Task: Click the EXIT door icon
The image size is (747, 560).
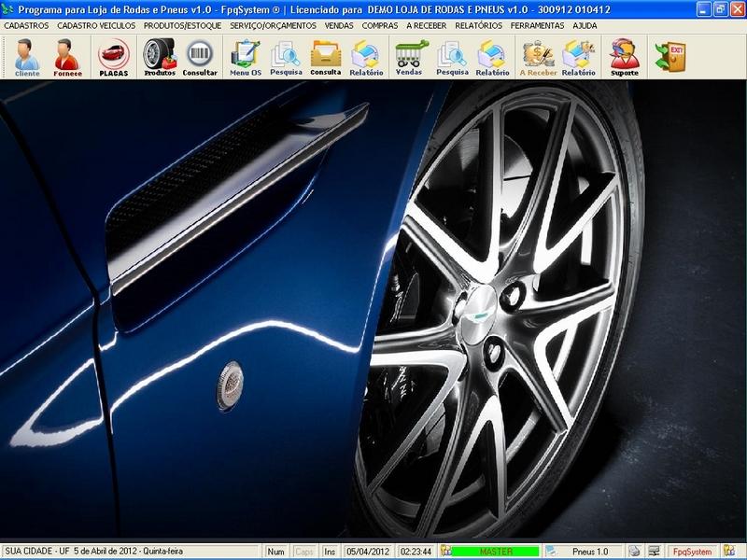Action: [669, 56]
